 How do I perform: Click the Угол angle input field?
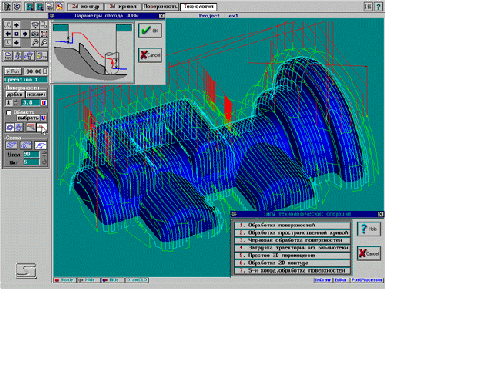point(32,154)
